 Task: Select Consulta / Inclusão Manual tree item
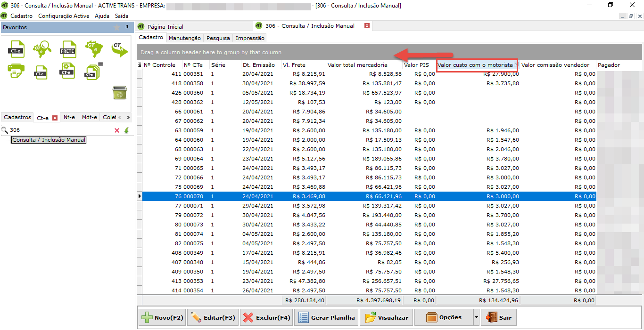[x=49, y=140]
